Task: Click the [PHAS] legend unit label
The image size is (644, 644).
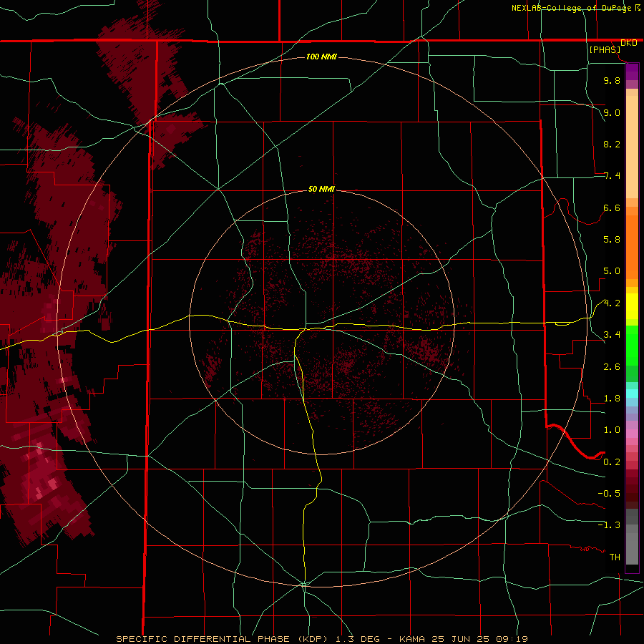Action: click(605, 50)
